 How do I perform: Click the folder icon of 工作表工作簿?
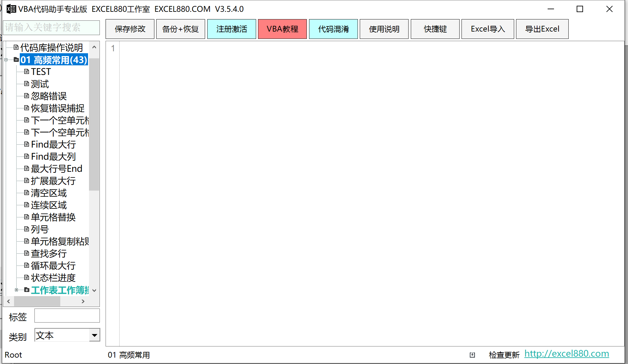26,290
